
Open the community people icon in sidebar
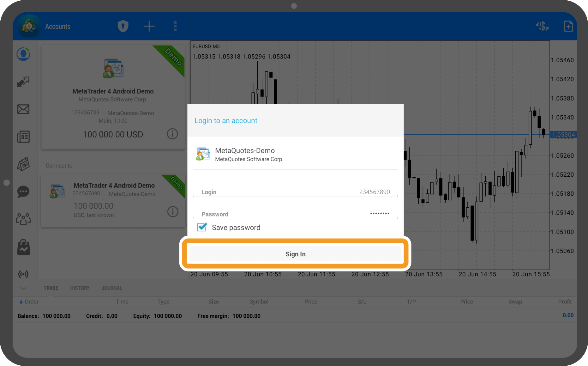[23, 219]
